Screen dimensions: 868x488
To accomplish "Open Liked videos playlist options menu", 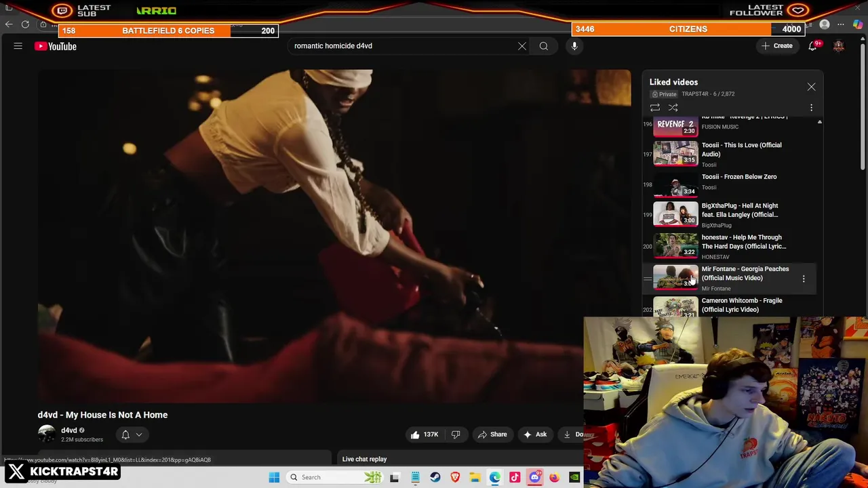I will point(811,108).
